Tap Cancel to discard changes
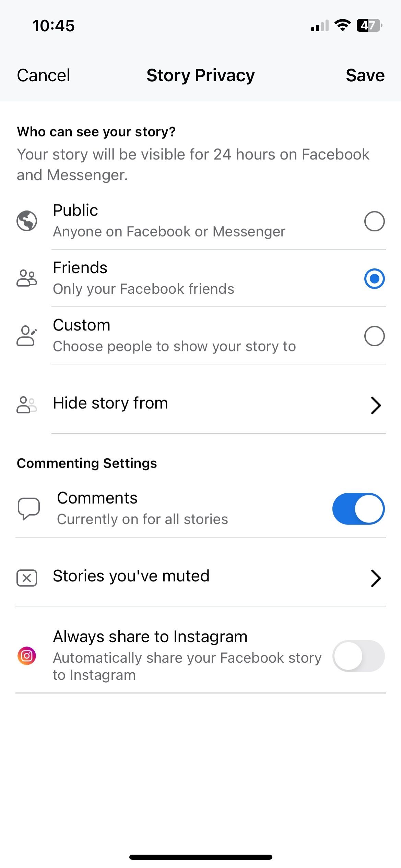Image resolution: width=401 pixels, height=868 pixels. [x=44, y=75]
